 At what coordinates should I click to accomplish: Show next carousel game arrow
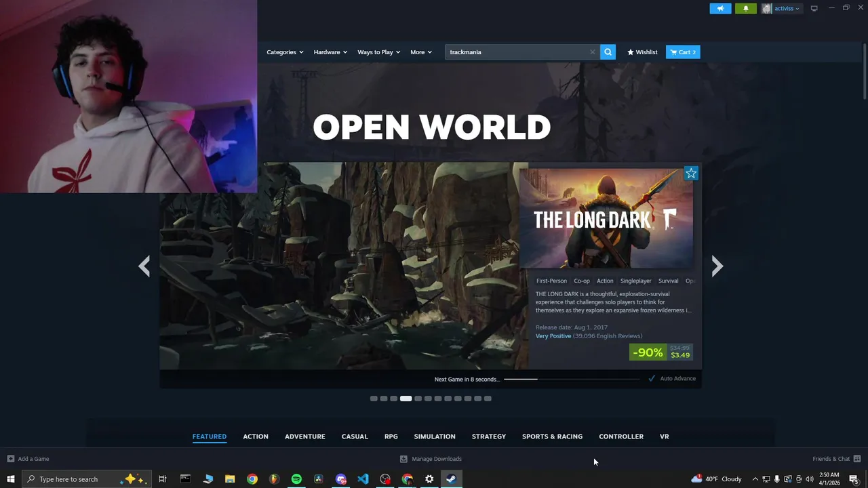(717, 266)
